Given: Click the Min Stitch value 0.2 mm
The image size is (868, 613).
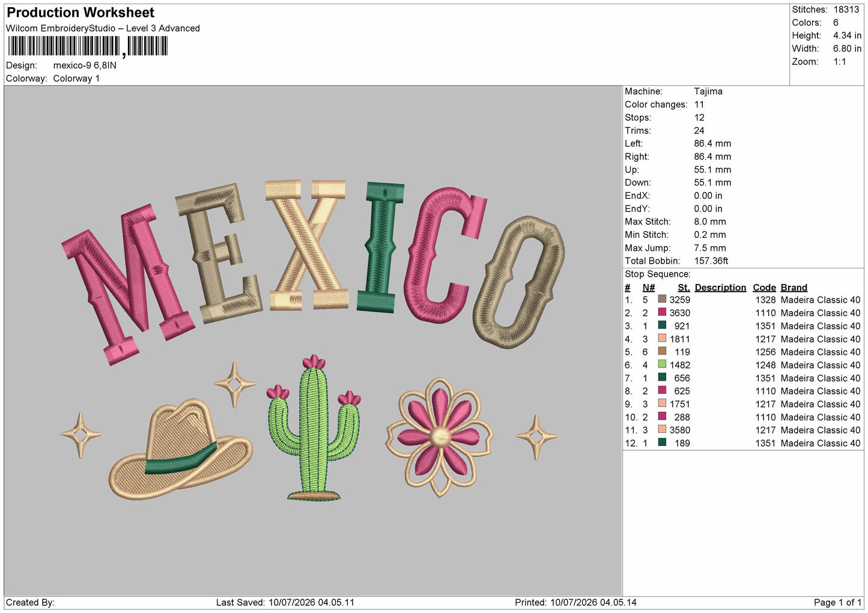Looking at the screenshot, I should 710,235.
